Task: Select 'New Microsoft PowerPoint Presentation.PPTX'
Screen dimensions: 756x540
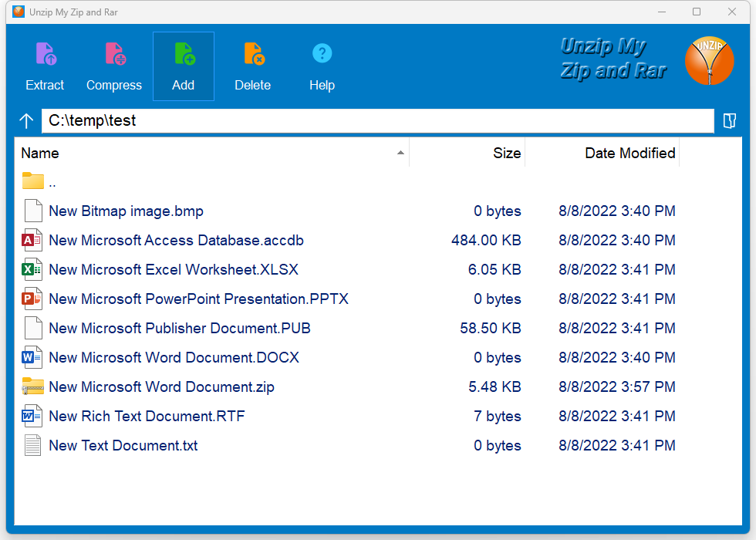Action: (x=199, y=299)
